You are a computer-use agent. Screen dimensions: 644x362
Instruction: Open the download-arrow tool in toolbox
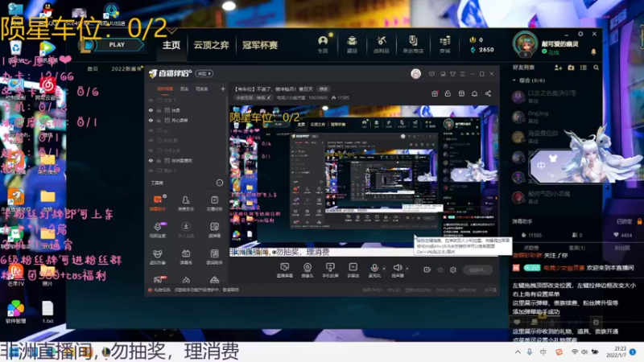186,230
